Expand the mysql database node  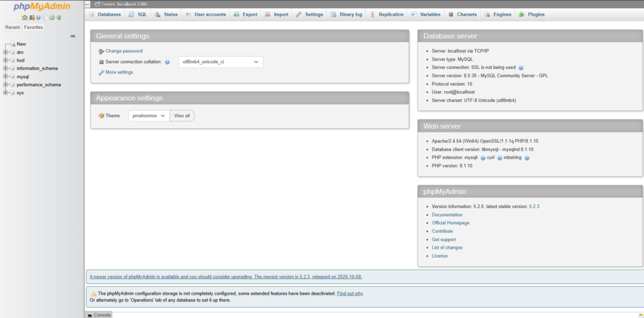coord(5,76)
